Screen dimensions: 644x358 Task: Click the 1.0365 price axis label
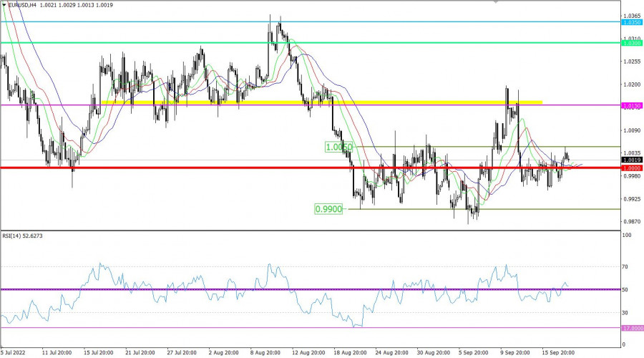click(x=631, y=15)
